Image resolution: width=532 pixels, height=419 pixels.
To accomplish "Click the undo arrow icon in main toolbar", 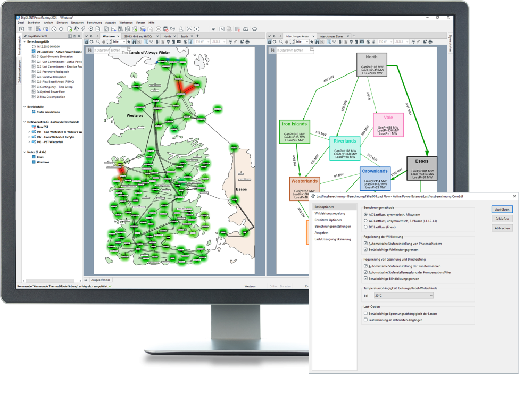I will [173, 29].
